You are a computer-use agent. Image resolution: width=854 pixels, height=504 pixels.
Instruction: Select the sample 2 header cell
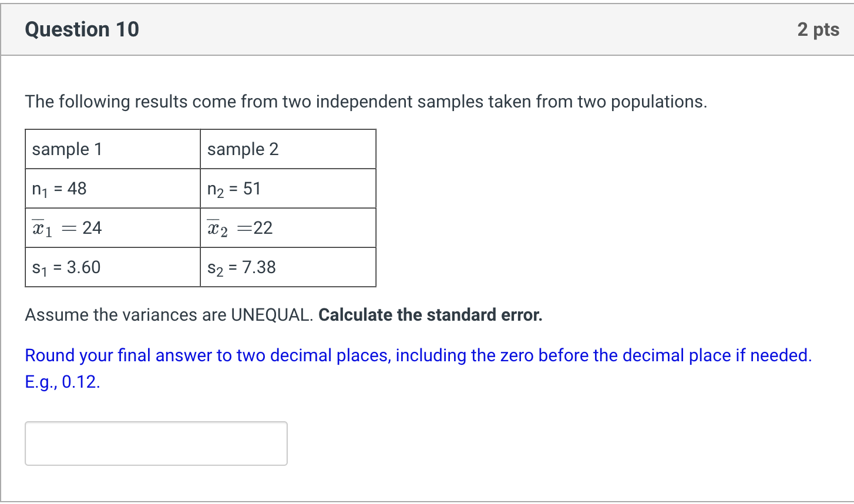288,149
